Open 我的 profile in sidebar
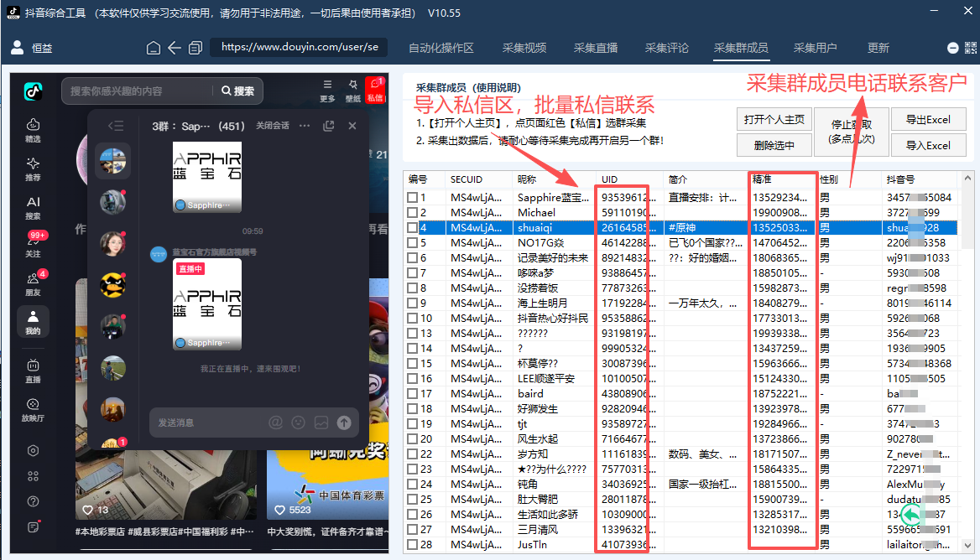Screen dimensions: 980x560 point(33,322)
